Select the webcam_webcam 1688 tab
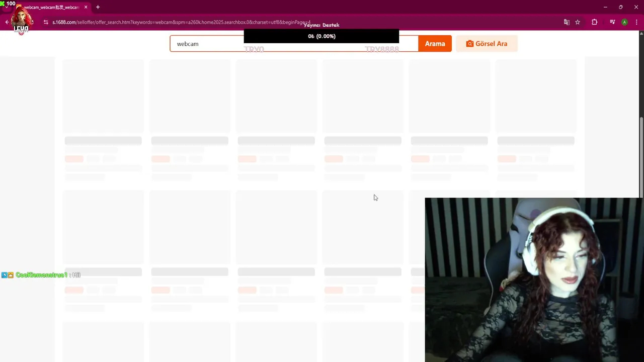The image size is (644, 362). pos(51,7)
